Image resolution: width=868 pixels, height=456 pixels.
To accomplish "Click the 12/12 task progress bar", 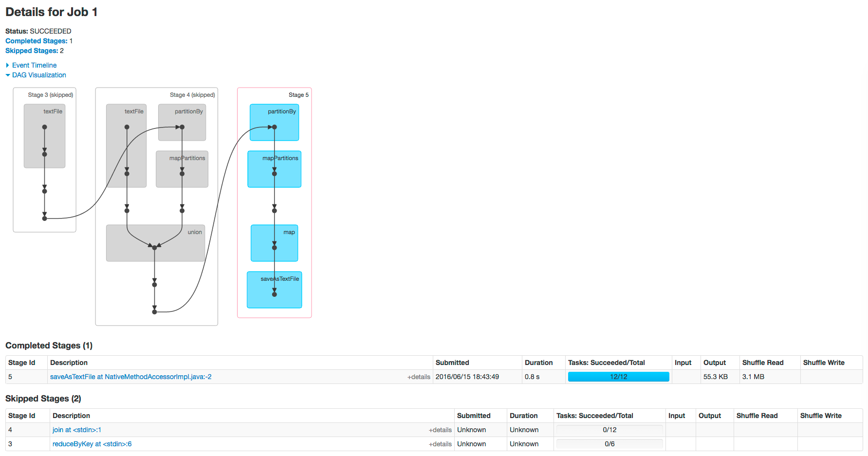I will pos(618,377).
